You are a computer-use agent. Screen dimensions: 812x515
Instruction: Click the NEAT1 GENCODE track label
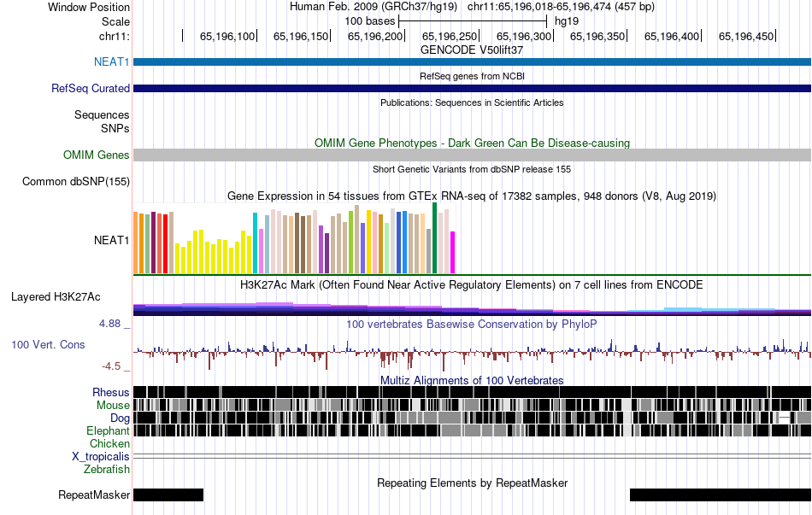tap(111, 62)
